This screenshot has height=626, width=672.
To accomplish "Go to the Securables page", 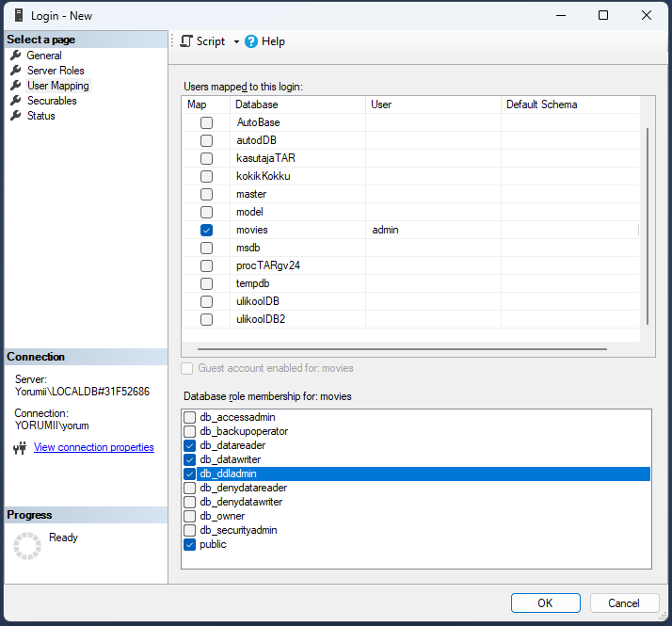I will pos(52,101).
